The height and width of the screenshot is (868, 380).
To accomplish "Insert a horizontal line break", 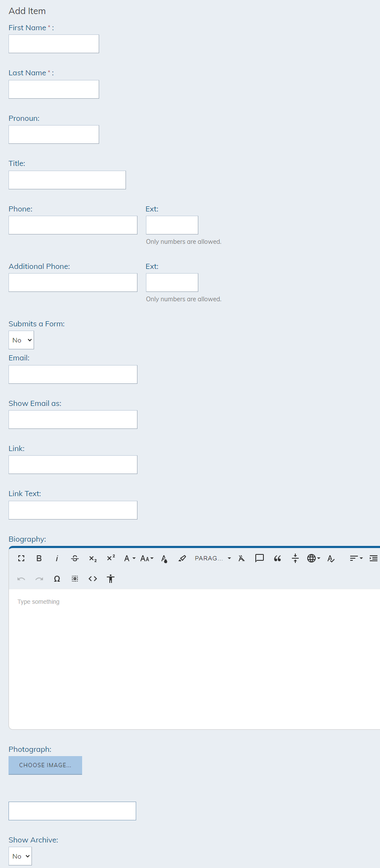I will (295, 558).
